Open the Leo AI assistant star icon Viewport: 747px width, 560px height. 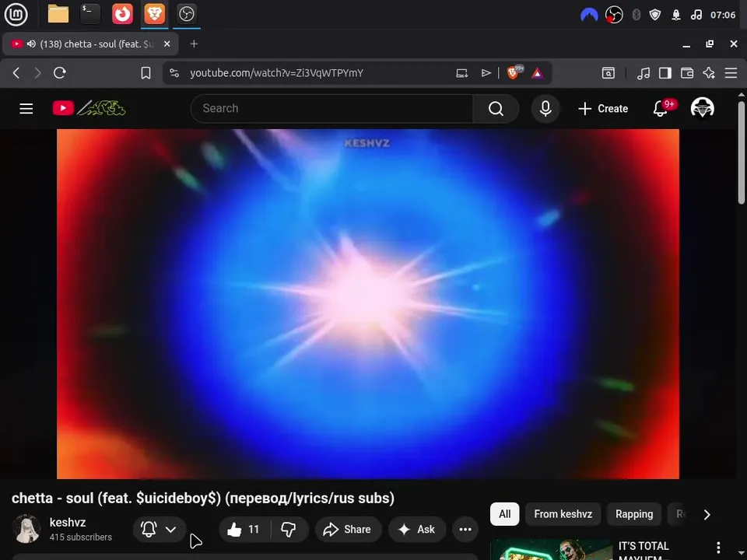pyautogui.click(x=709, y=73)
